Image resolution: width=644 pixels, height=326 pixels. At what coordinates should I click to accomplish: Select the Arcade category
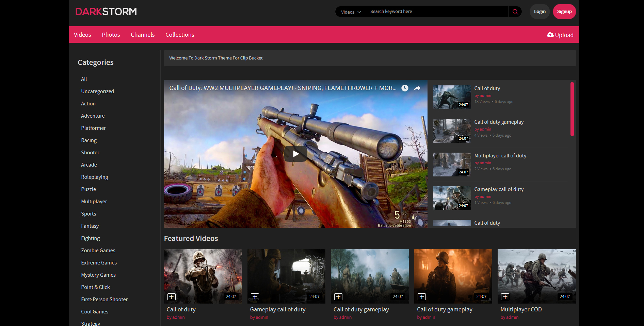pyautogui.click(x=89, y=165)
